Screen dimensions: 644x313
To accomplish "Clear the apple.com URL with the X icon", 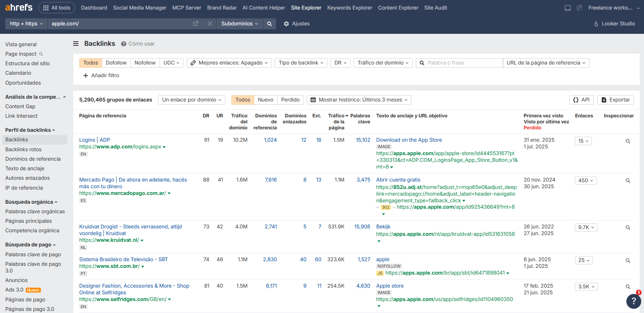I will click(210, 24).
